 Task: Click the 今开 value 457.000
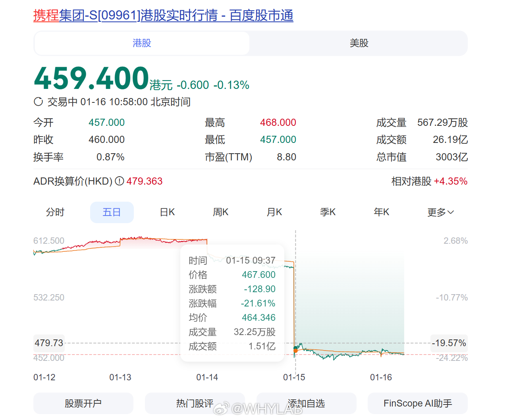[106, 123]
